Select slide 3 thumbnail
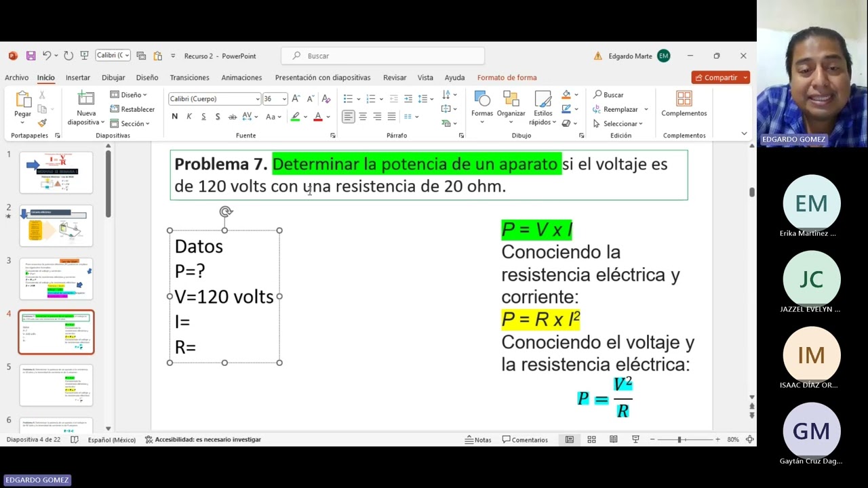This screenshot has width=868, height=488. pyautogui.click(x=56, y=279)
